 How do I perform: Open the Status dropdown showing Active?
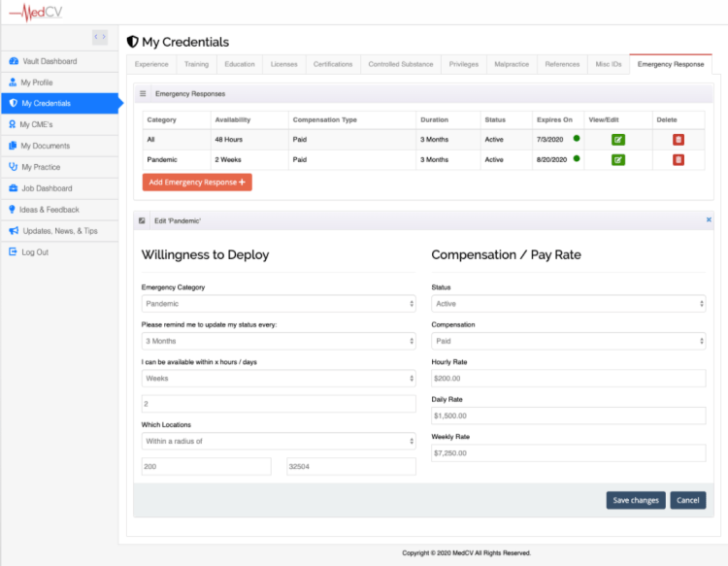[x=568, y=304]
